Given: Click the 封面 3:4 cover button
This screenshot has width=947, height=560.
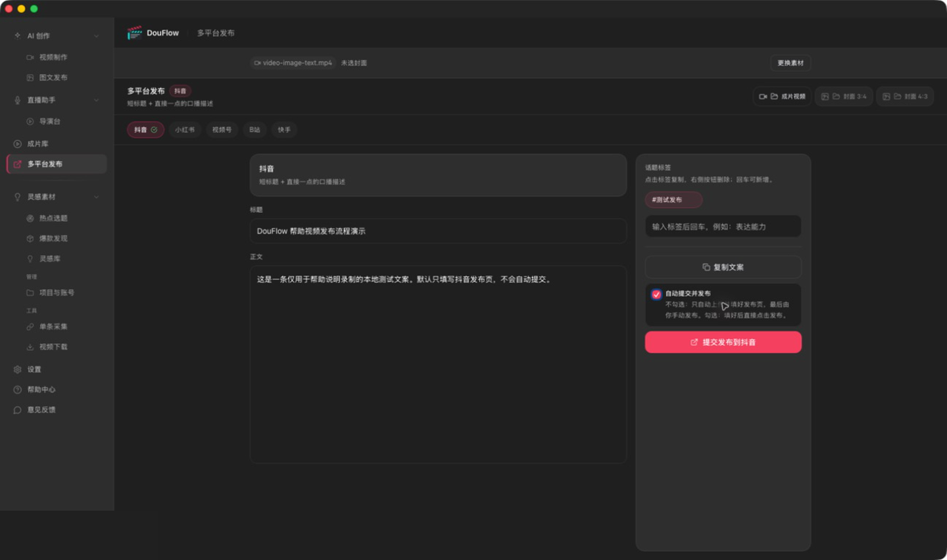Looking at the screenshot, I should 844,97.
